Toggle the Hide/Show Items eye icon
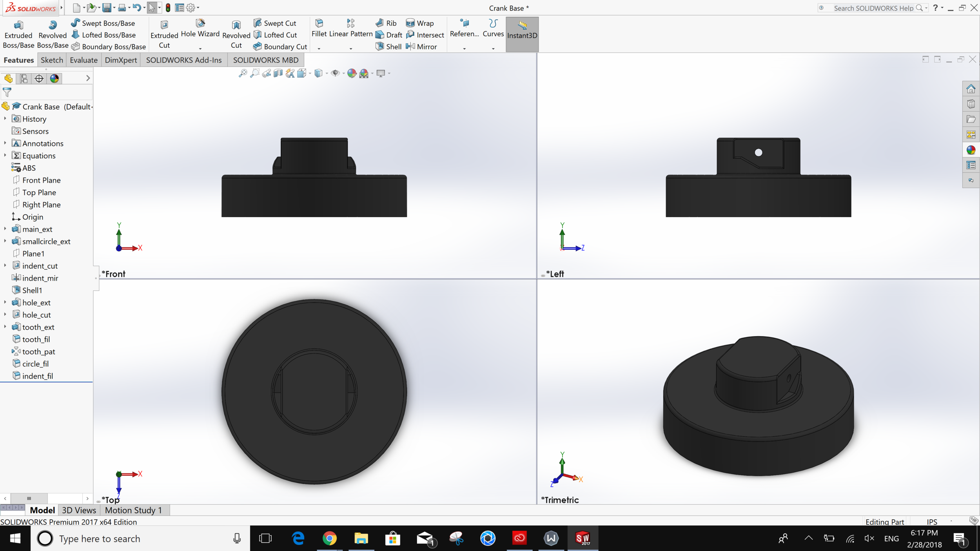980x551 pixels. [335, 73]
